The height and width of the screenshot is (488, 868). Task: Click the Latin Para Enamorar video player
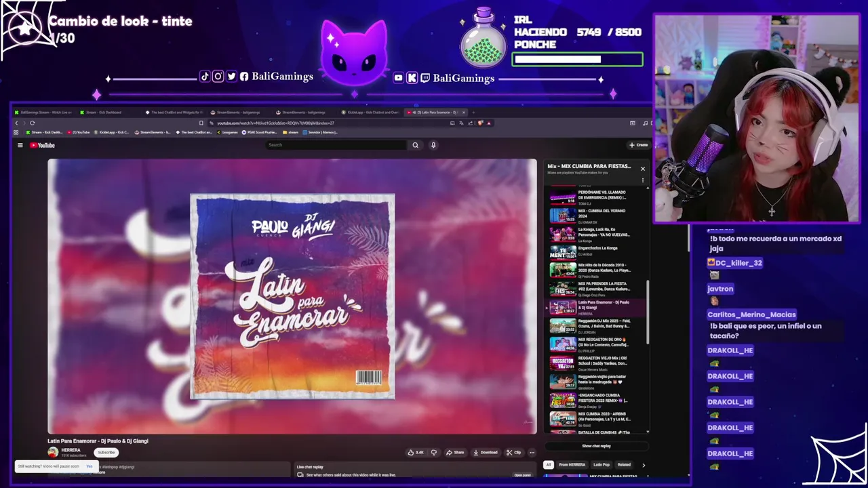292,296
